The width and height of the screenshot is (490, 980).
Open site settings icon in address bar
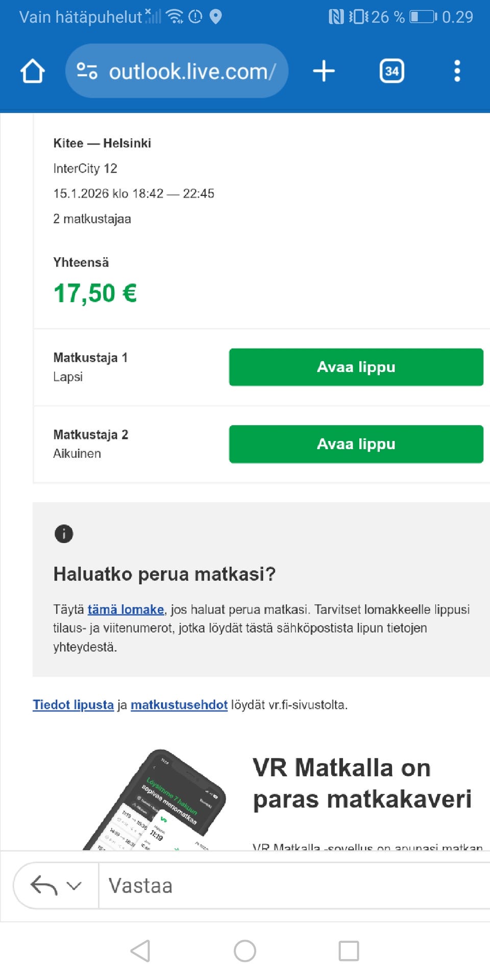[x=87, y=71]
